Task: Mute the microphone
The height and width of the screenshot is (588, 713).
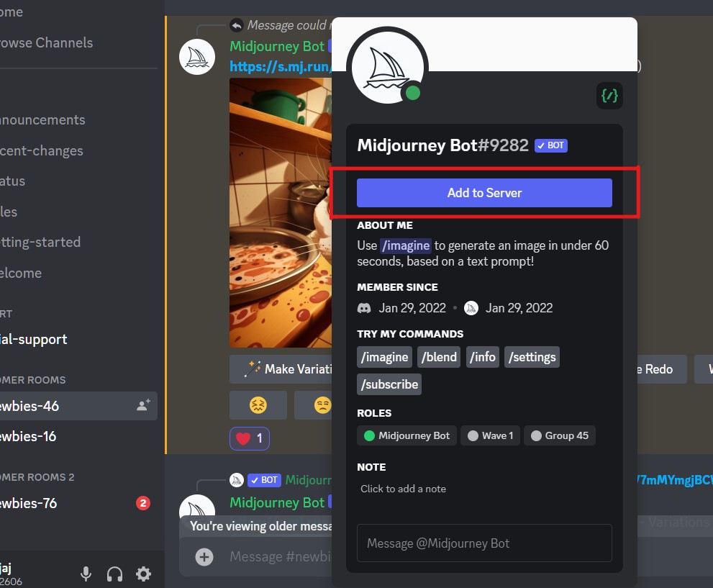Action: pos(86,574)
